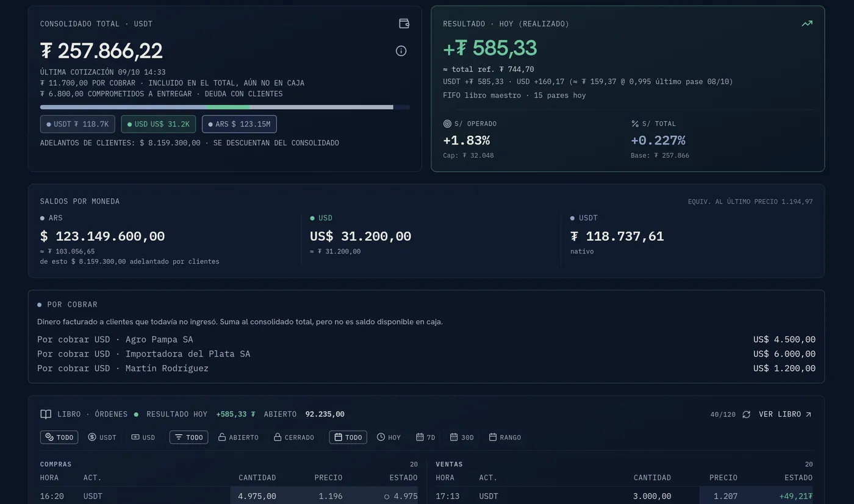Click the percent icon next to S/ TOTAL

click(x=635, y=124)
